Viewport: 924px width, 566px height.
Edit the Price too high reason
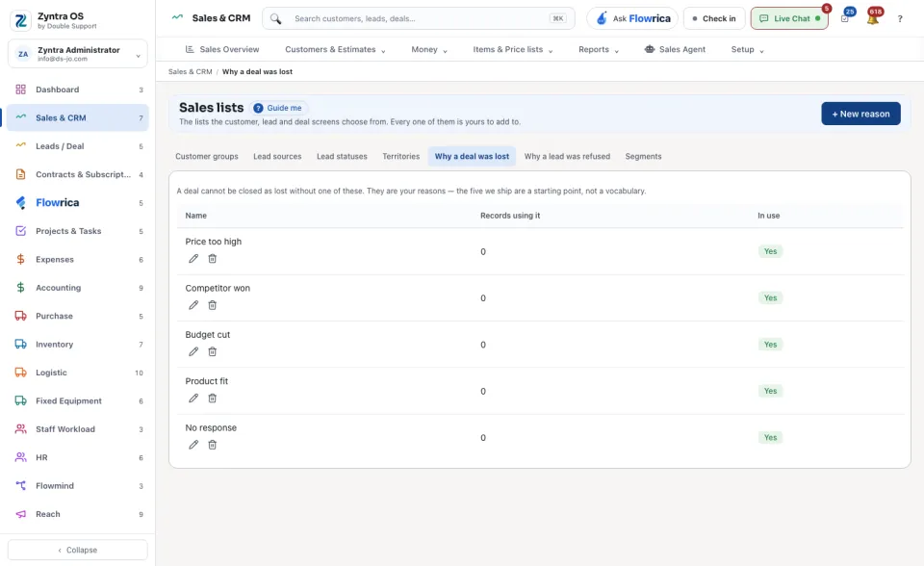[193, 259]
